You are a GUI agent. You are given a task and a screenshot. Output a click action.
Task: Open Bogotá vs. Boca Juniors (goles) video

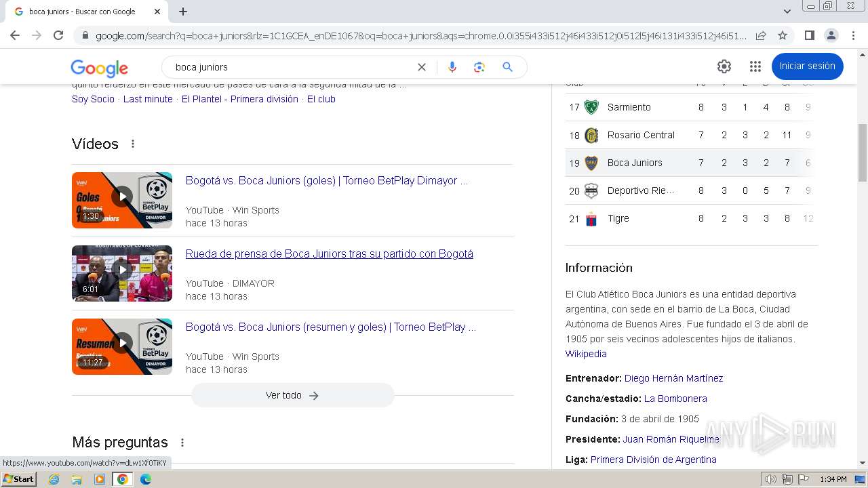pos(327,180)
